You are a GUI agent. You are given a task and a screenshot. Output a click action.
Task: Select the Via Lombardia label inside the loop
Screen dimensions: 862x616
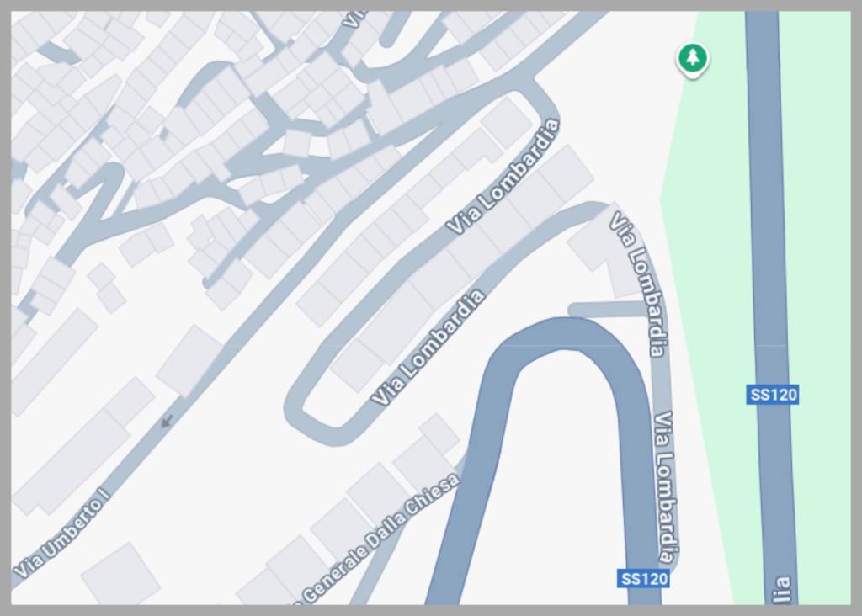[x=428, y=348]
